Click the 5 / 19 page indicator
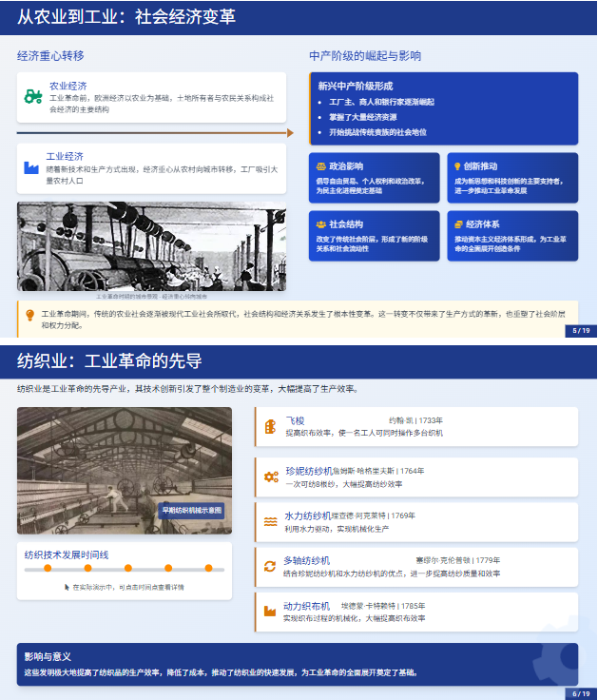 click(581, 331)
